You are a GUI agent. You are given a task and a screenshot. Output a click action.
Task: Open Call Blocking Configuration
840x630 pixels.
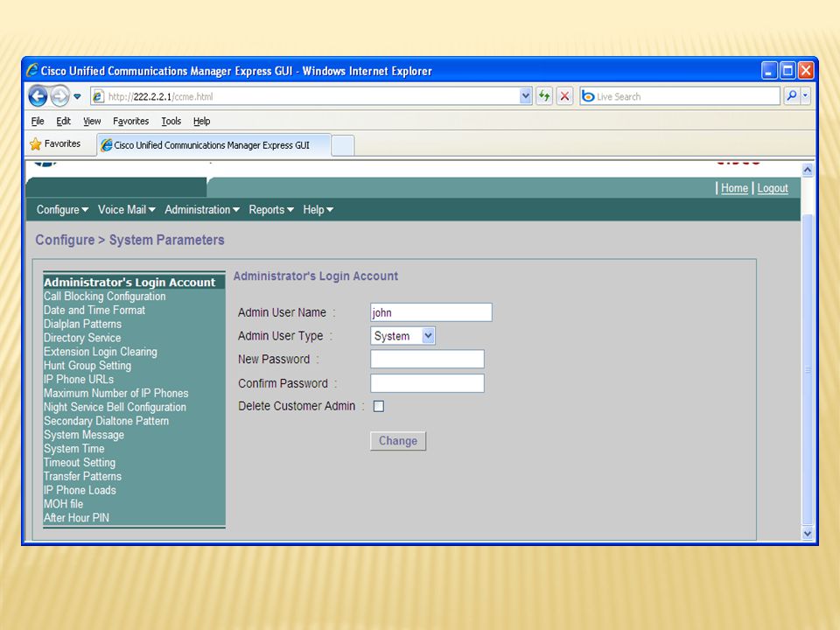coord(104,297)
